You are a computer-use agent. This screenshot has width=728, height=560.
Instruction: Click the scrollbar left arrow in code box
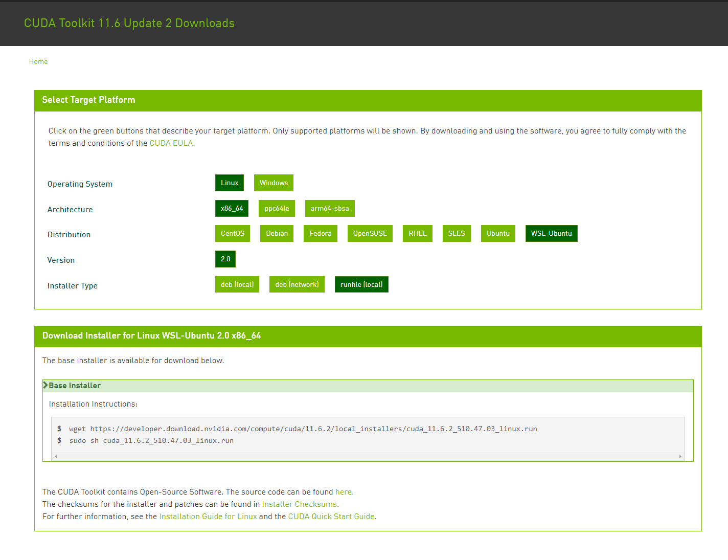click(56, 456)
